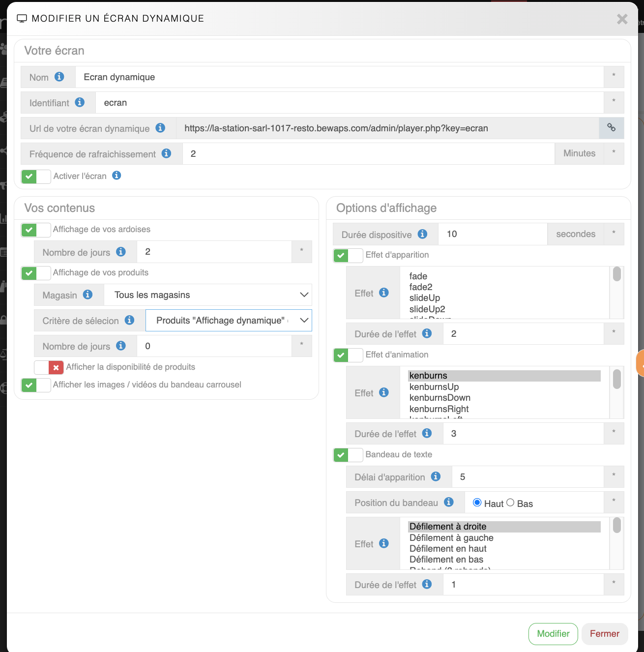This screenshot has height=652, width=644.
Task: Click info icon beside Position du bandeau
Action: (449, 502)
